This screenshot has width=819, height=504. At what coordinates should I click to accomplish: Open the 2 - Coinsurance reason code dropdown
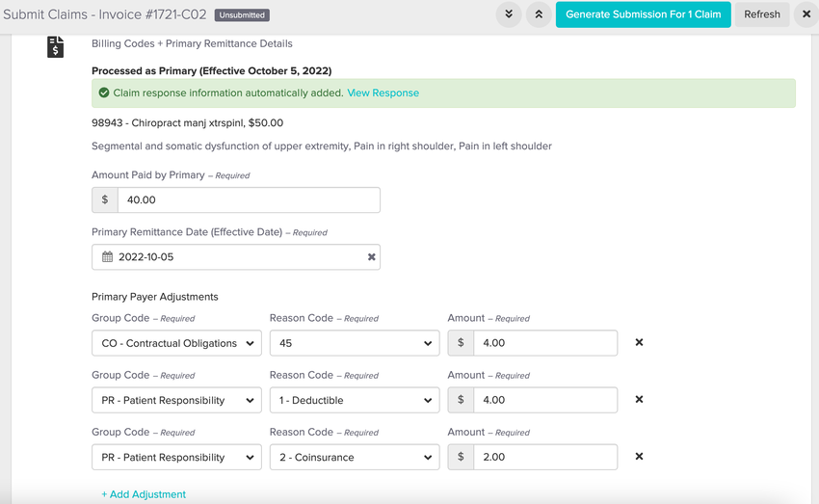[354, 457]
